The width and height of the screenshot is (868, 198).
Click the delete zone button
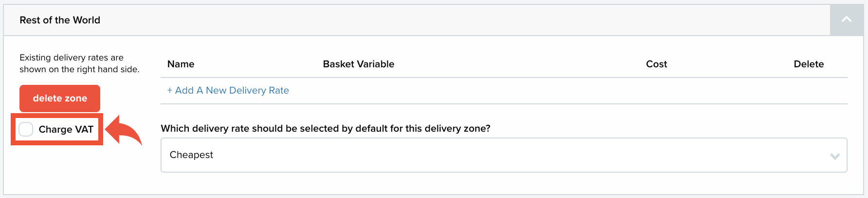pos(60,99)
